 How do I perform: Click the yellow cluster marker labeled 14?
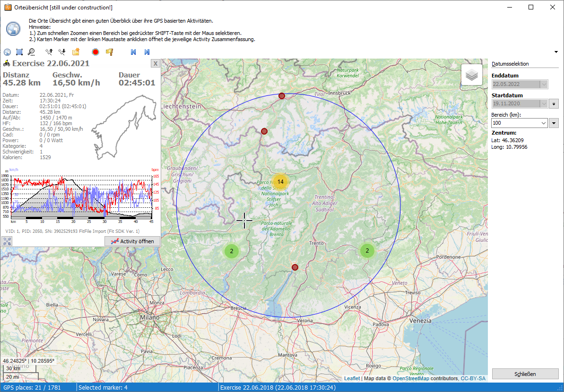(280, 182)
